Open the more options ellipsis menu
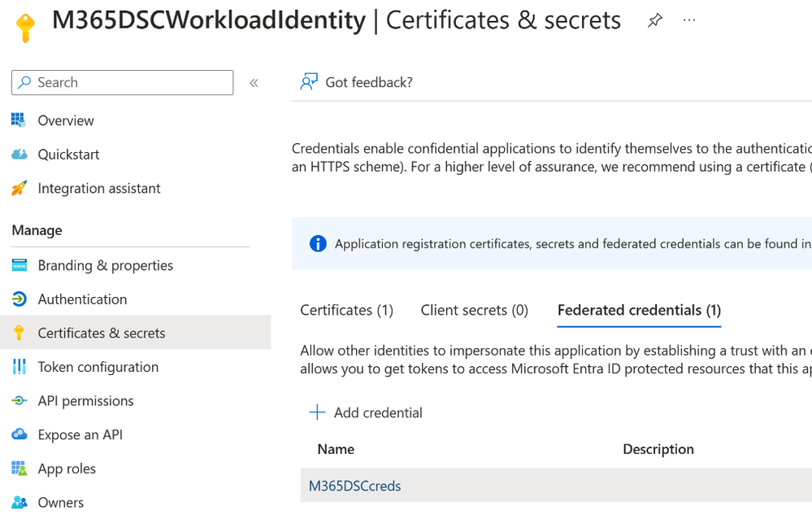 click(689, 20)
